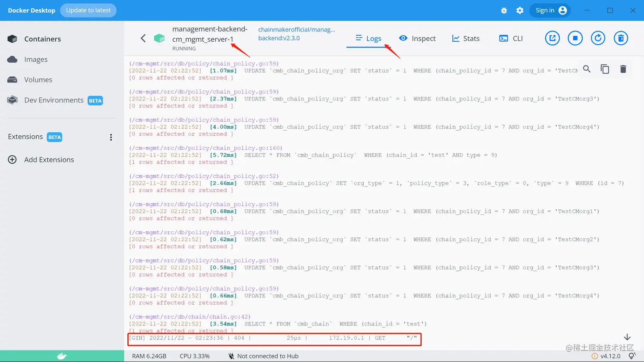Clear the log terminal with trash icon
The height and width of the screenshot is (362, 644).
point(623,69)
